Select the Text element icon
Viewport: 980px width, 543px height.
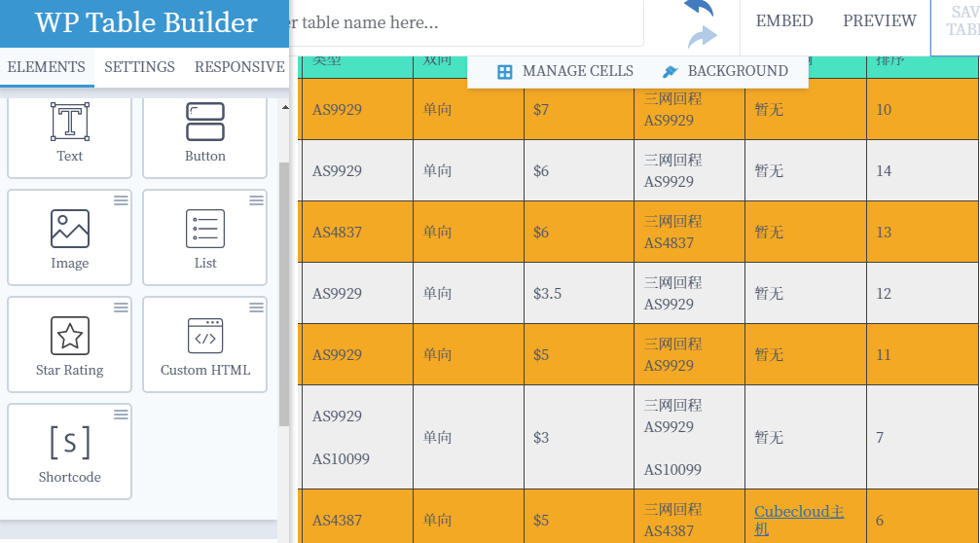pyautogui.click(x=69, y=123)
